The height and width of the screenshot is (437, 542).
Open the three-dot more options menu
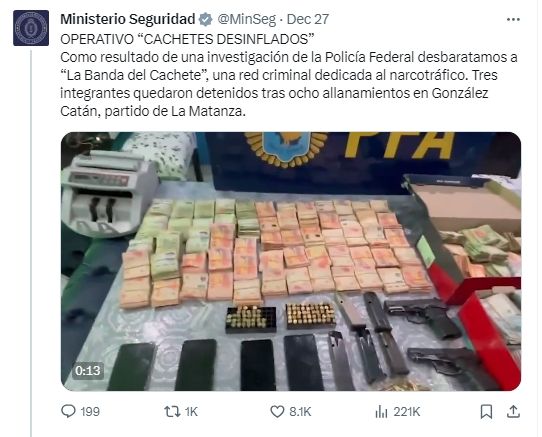[x=513, y=19]
